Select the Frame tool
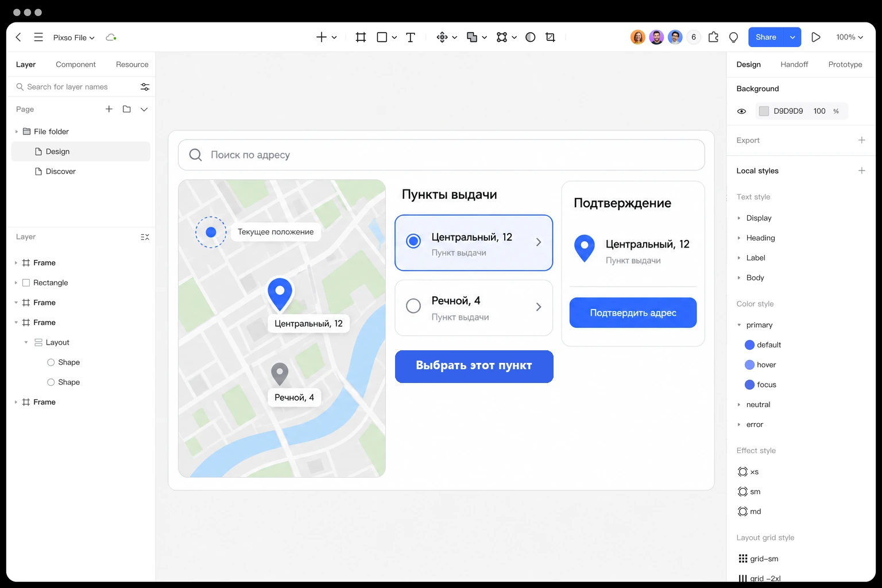882x588 pixels. coord(361,37)
